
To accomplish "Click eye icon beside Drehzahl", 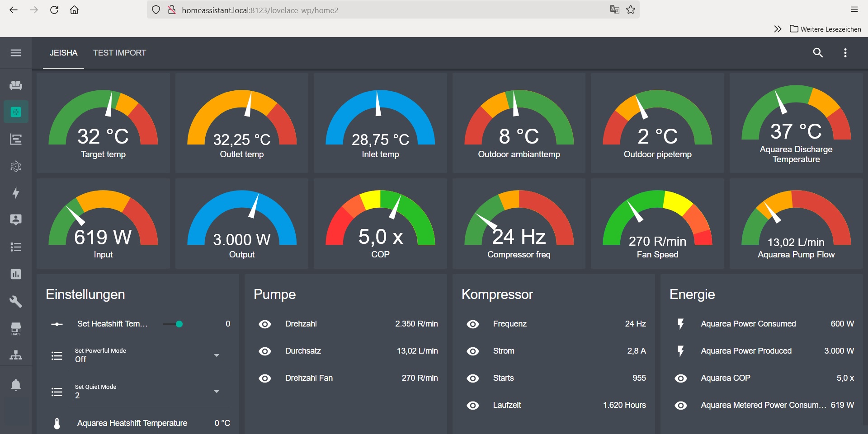I will tap(265, 324).
